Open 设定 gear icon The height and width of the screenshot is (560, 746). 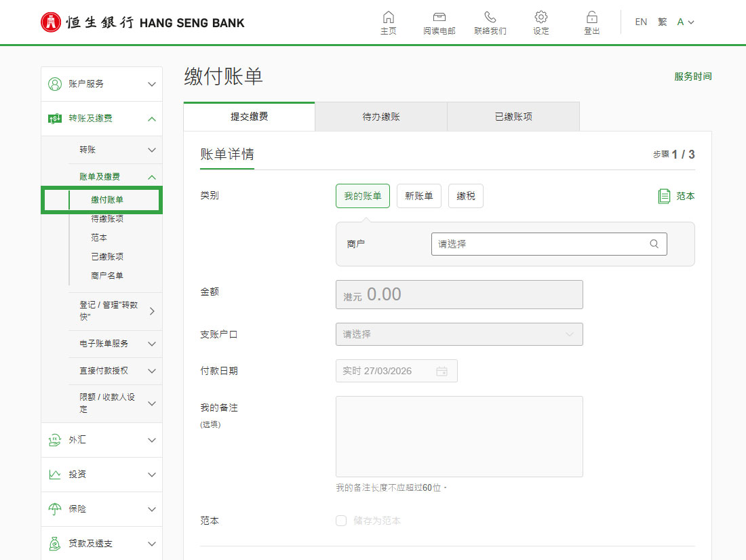coord(541,18)
